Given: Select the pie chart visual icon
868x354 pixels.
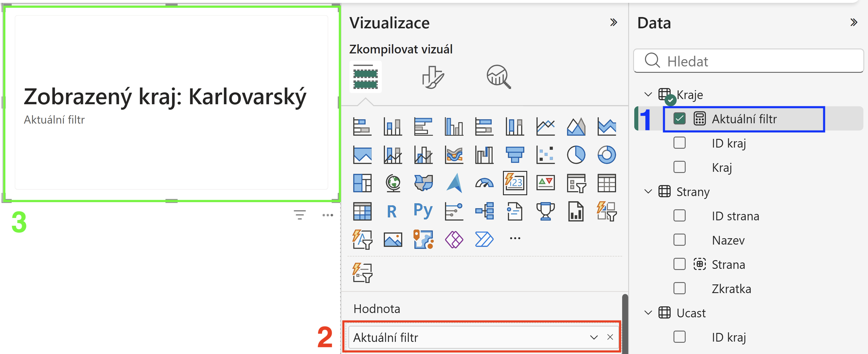Looking at the screenshot, I should (x=576, y=155).
